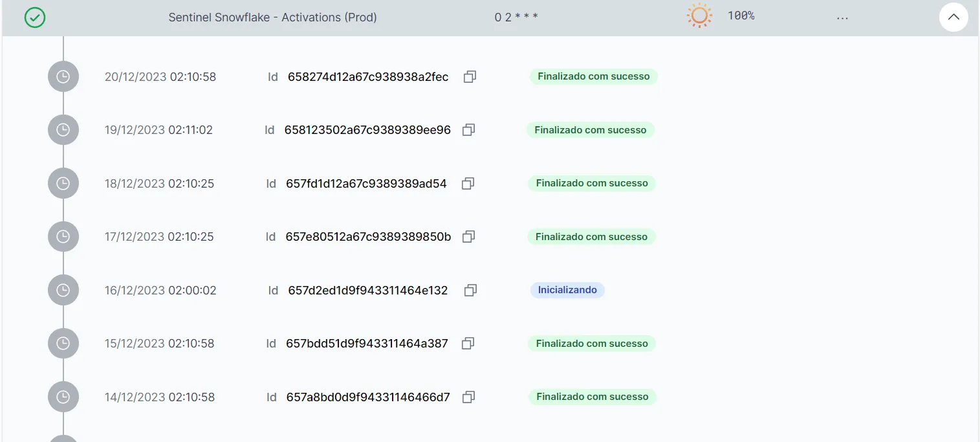
Task: Click the 19/12/2023 Finalizado com sucesso badge
Action: coord(591,130)
